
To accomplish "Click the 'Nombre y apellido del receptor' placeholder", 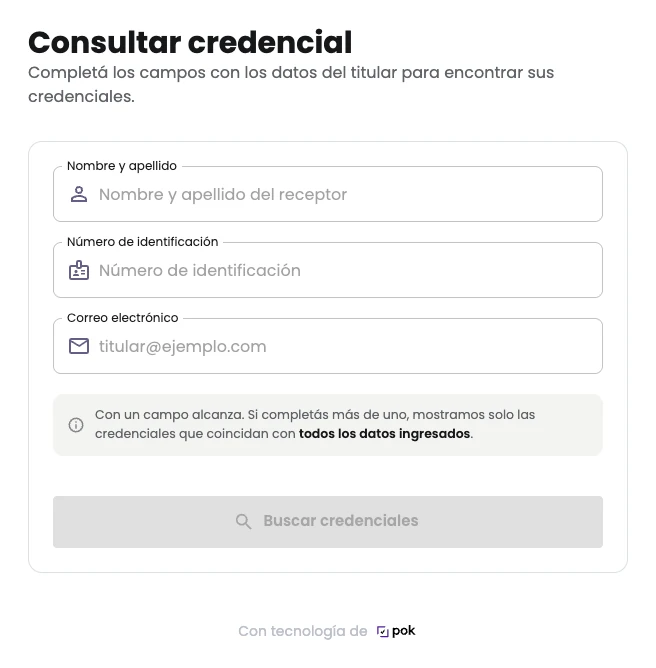I will [x=223, y=194].
